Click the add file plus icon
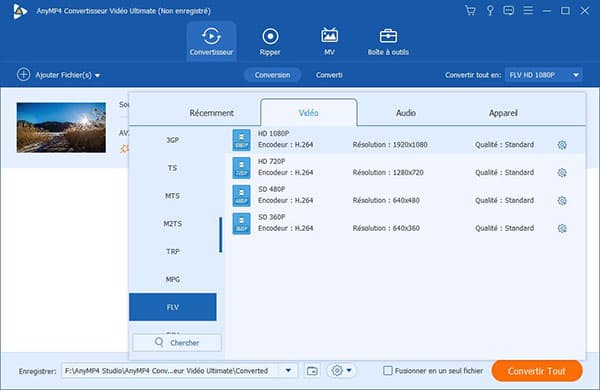Viewport: 600px width, 390px height. [x=23, y=75]
